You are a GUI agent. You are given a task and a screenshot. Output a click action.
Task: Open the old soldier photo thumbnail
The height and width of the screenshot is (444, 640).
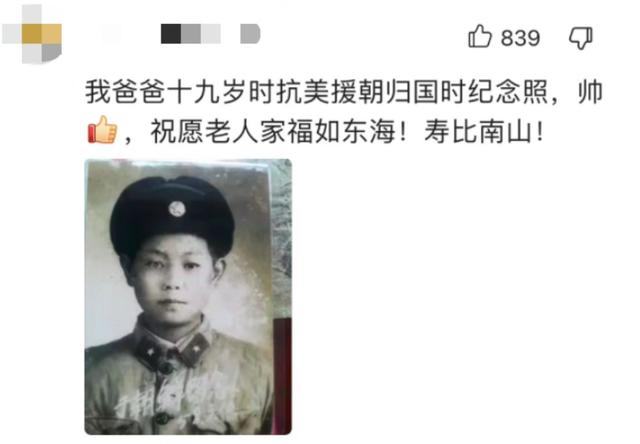coord(188,297)
